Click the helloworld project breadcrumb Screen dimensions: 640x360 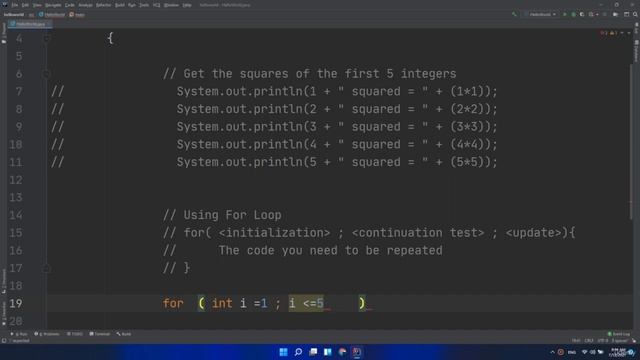pos(13,14)
